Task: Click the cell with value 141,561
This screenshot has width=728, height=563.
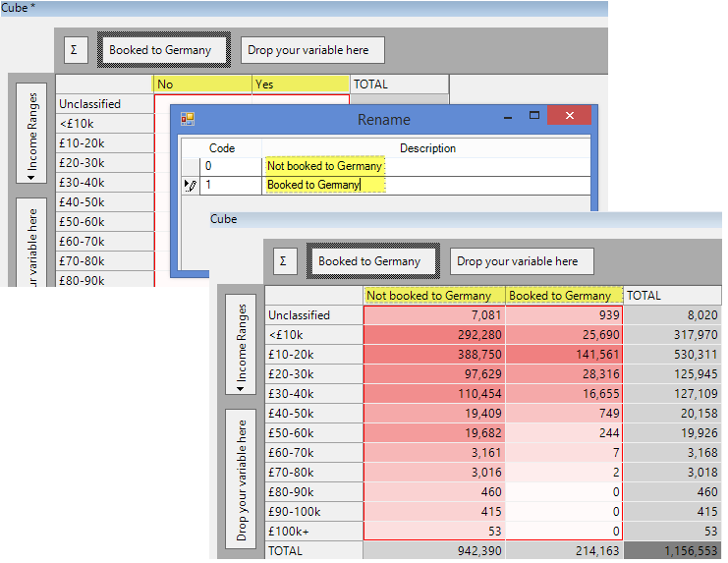Action: point(564,355)
